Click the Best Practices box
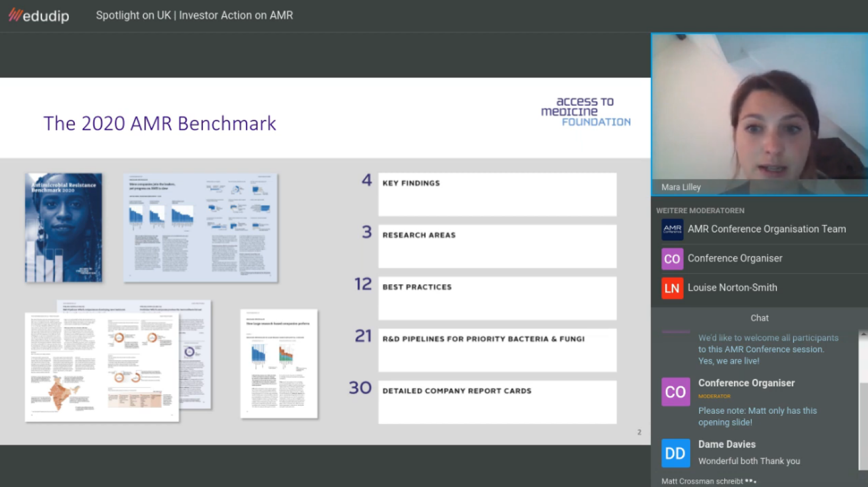 (497, 298)
